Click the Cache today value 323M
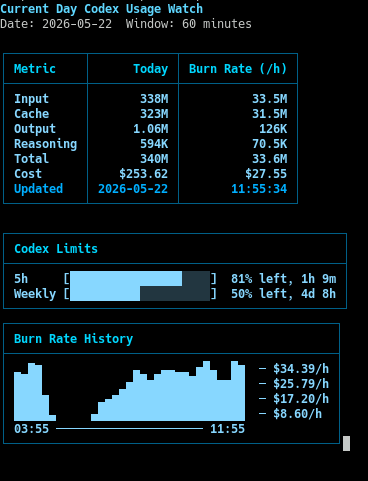 154,114
